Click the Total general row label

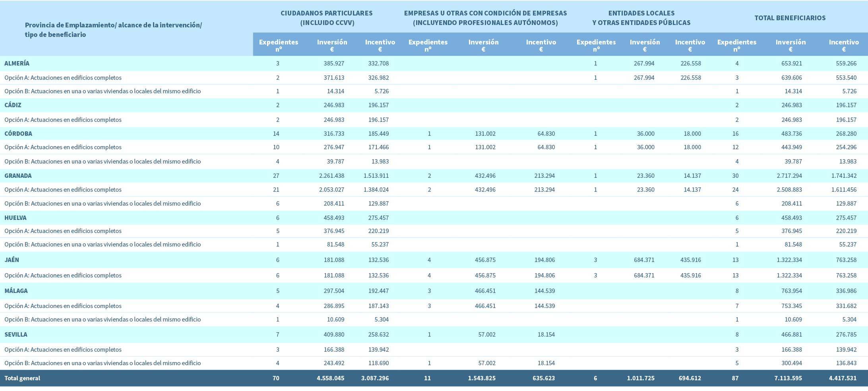tap(22, 378)
